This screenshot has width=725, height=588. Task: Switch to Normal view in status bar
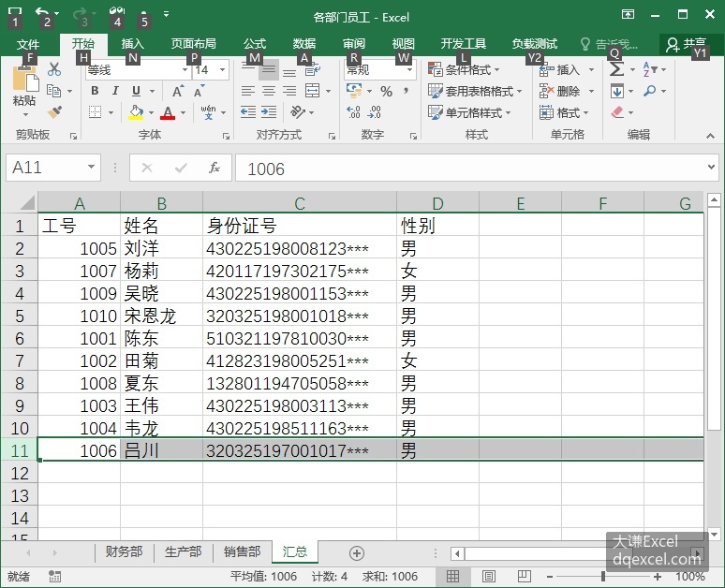452,576
